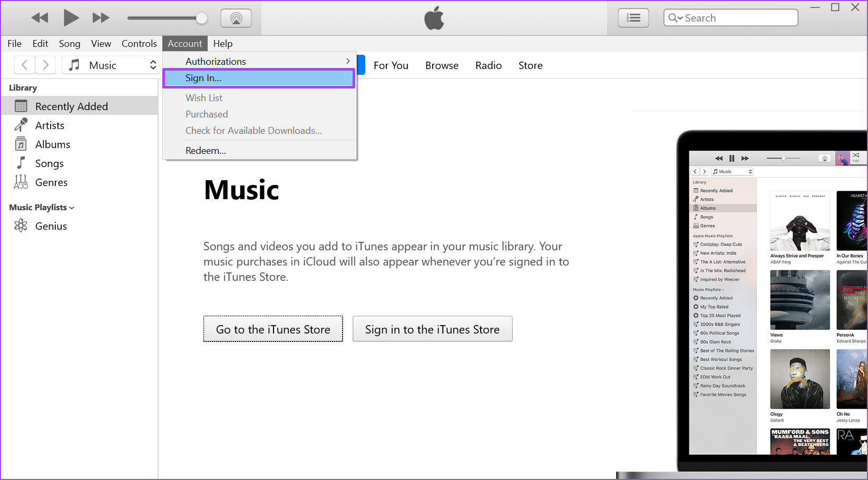
Task: Click Go to the iTunes Store button
Action: (x=273, y=329)
